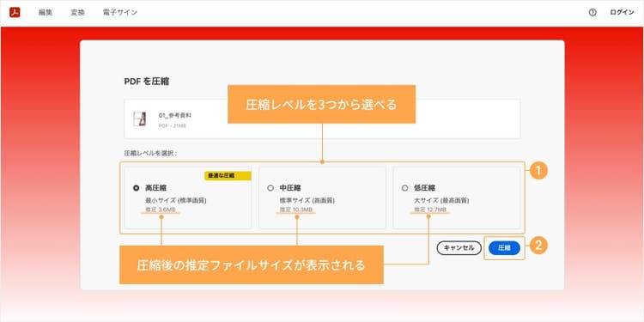The image size is (644, 322).
Task: Open the 編集 menu
Action: (46, 12)
